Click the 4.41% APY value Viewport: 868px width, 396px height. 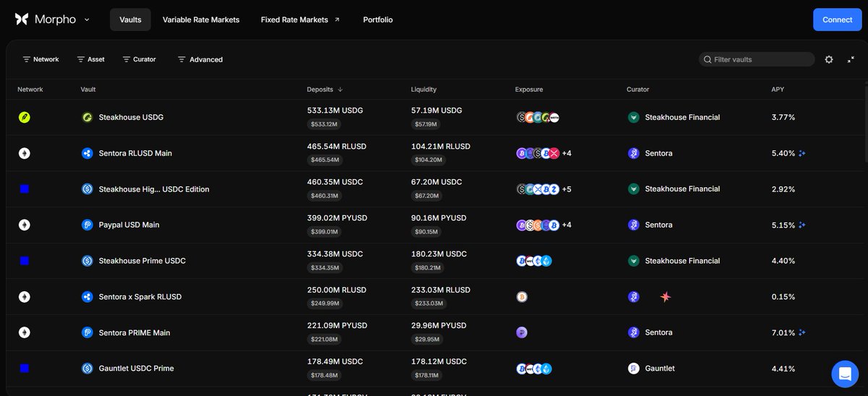point(783,369)
